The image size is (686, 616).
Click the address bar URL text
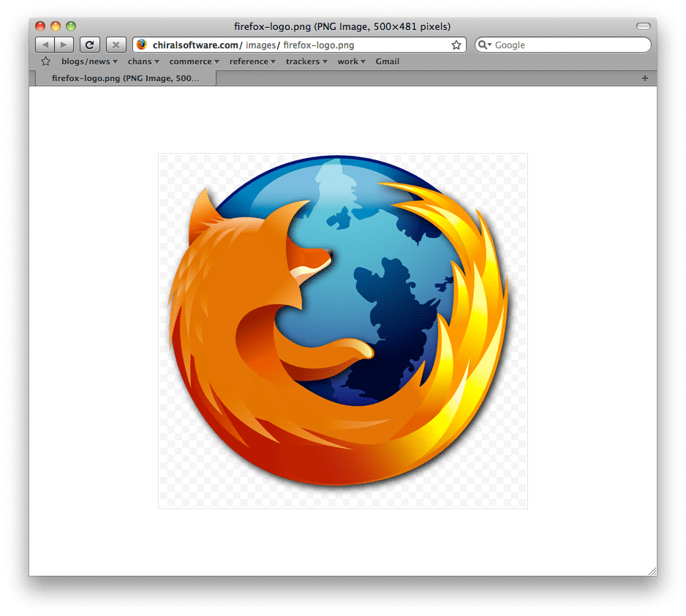coord(253,45)
